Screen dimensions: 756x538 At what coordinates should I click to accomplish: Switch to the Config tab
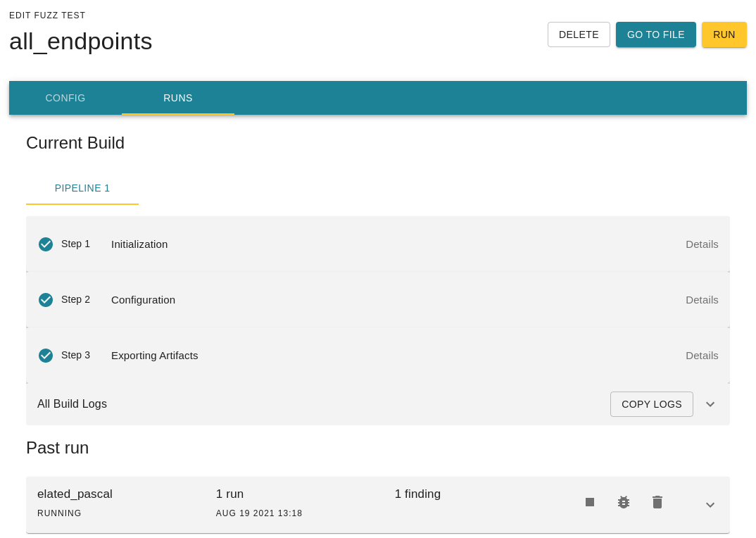(x=65, y=98)
